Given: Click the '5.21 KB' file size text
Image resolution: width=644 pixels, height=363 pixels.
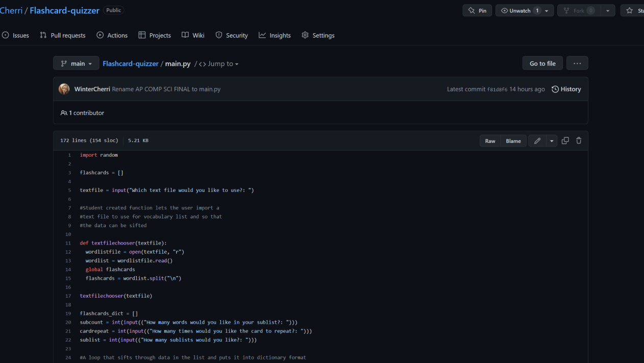Looking at the screenshot, I should 138,140.
